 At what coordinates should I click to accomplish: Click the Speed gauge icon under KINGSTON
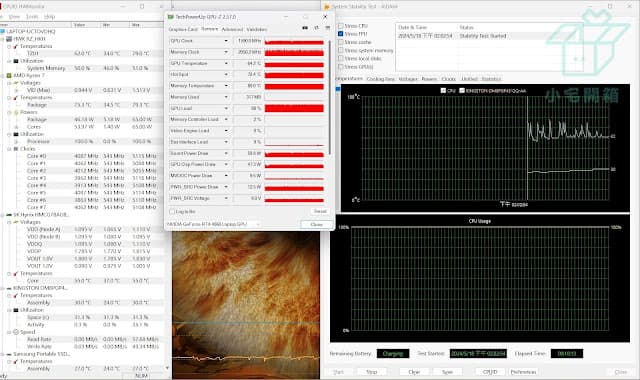pyautogui.click(x=16, y=332)
